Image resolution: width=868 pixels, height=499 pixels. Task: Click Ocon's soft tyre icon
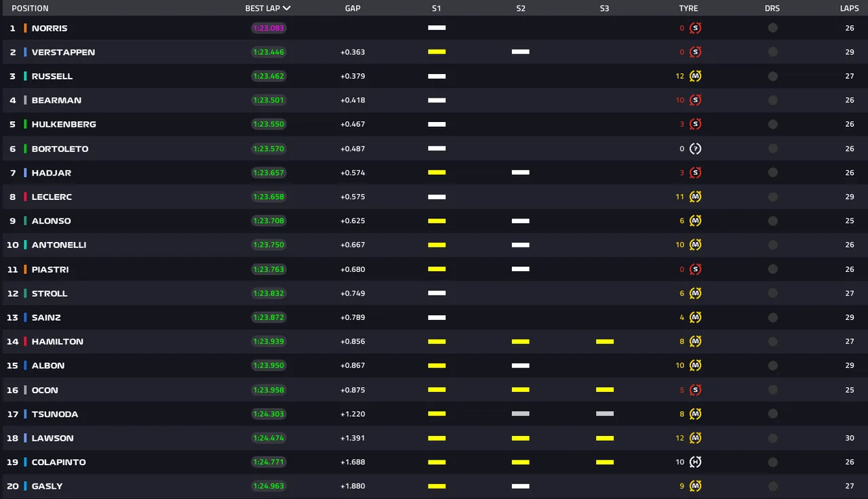[695, 390]
